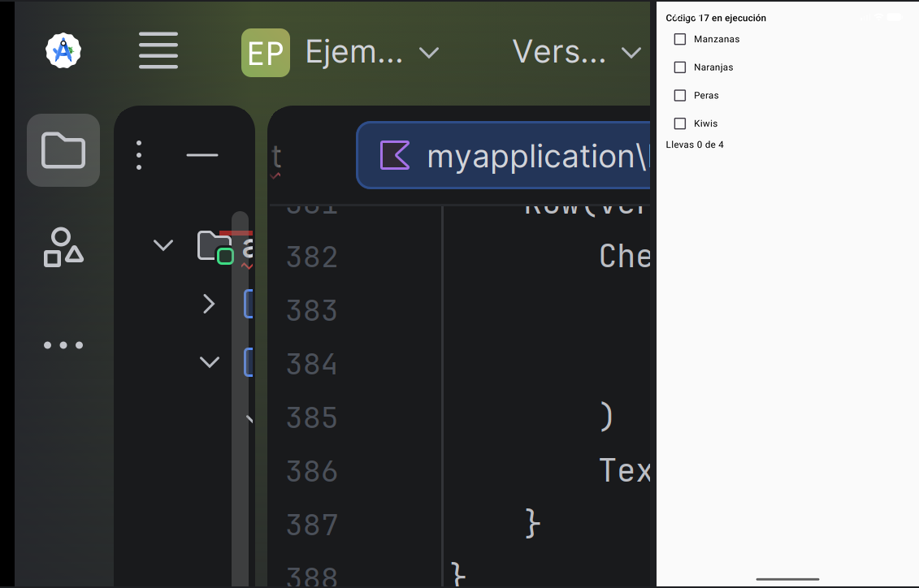This screenshot has height=588, width=919.
Task: Check the Kiwis checkbox
Action: 680,123
